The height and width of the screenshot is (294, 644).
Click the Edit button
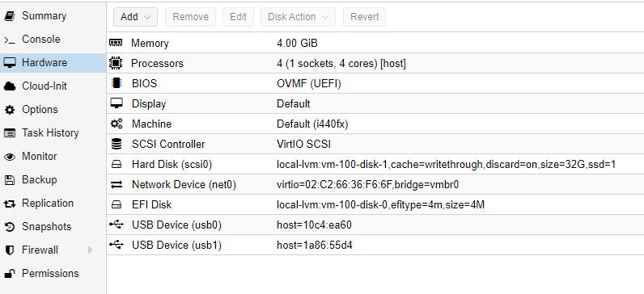coord(238,17)
